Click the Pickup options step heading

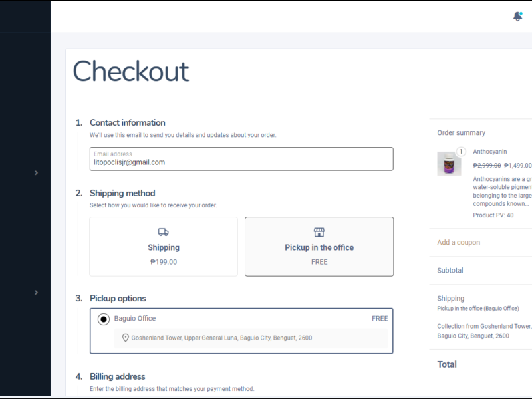[118, 298]
